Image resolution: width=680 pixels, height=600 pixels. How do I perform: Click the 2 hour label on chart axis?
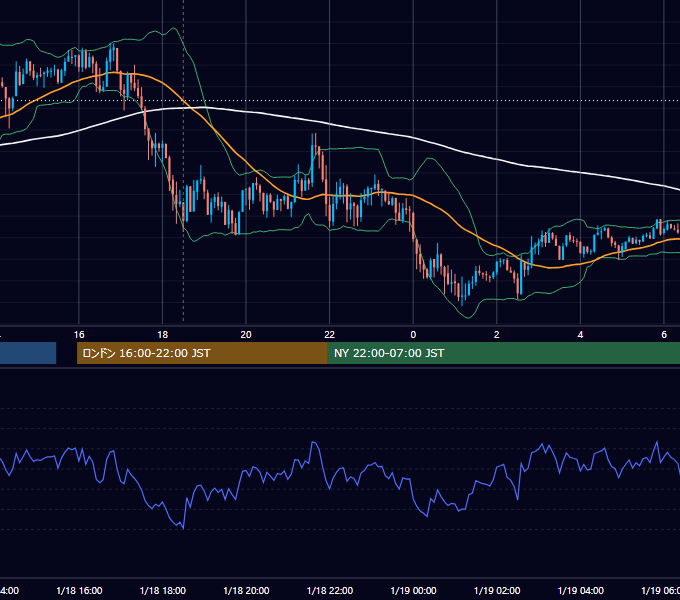pyautogui.click(x=497, y=335)
